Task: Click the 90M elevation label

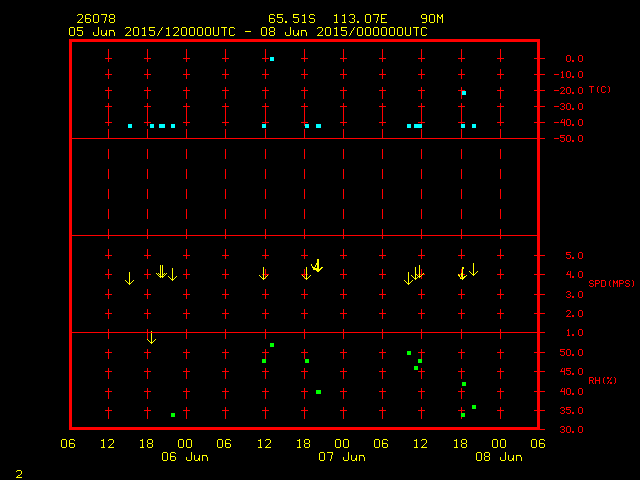Action: (x=432, y=19)
